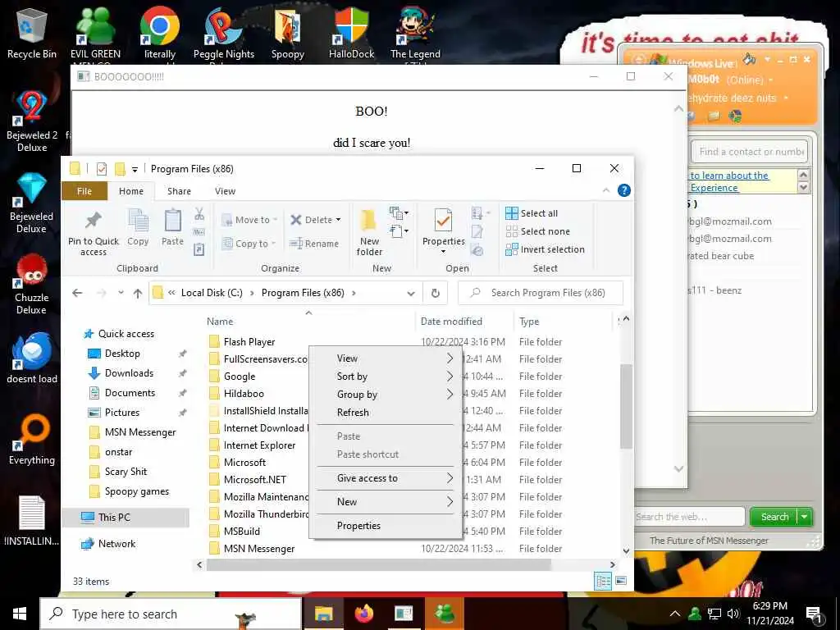The width and height of the screenshot is (840, 630).
Task: Open the Chuzzle Deluxe desktop shortcut
Action: 32,284
